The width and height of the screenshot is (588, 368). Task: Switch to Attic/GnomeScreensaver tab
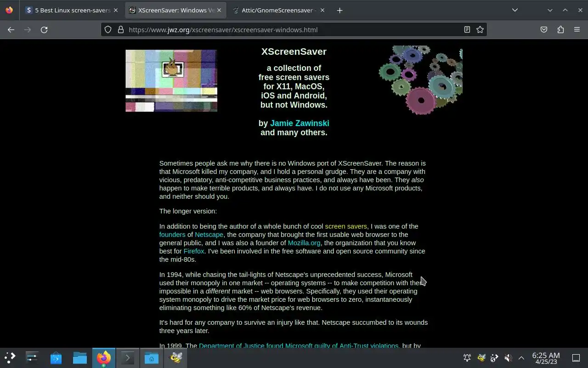[279, 10]
